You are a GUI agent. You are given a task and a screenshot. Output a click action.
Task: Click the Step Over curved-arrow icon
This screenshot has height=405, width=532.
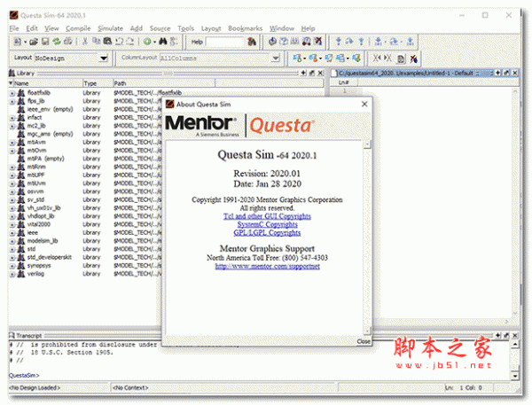coord(349,42)
